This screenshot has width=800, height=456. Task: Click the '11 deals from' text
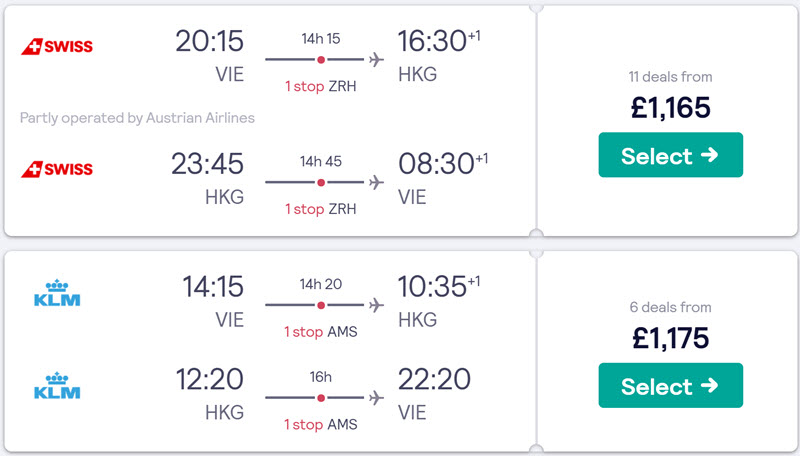(x=670, y=77)
